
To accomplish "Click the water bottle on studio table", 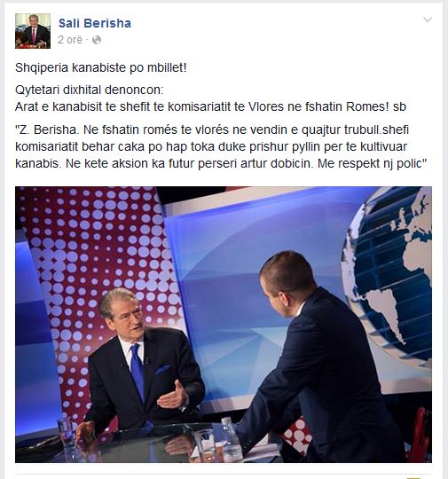I will point(231,439).
